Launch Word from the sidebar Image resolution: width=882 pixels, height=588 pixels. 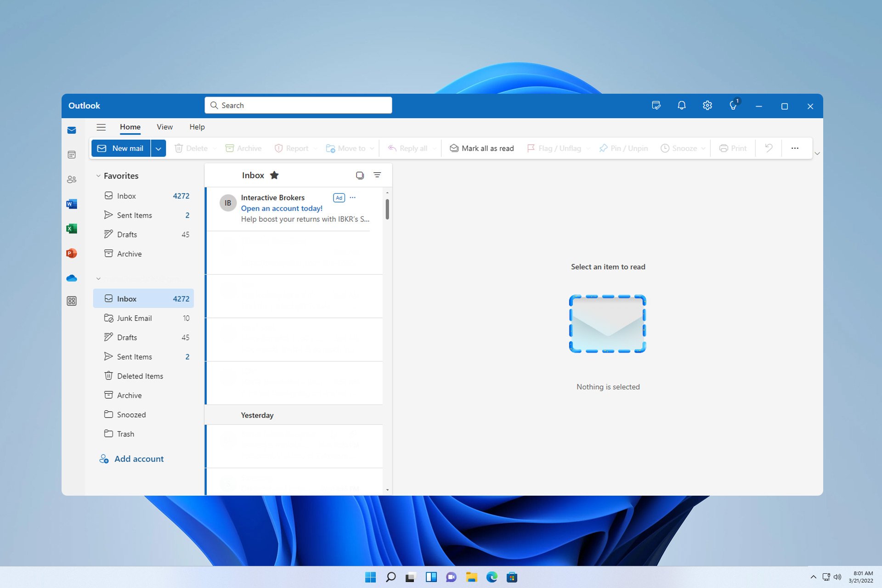point(72,204)
